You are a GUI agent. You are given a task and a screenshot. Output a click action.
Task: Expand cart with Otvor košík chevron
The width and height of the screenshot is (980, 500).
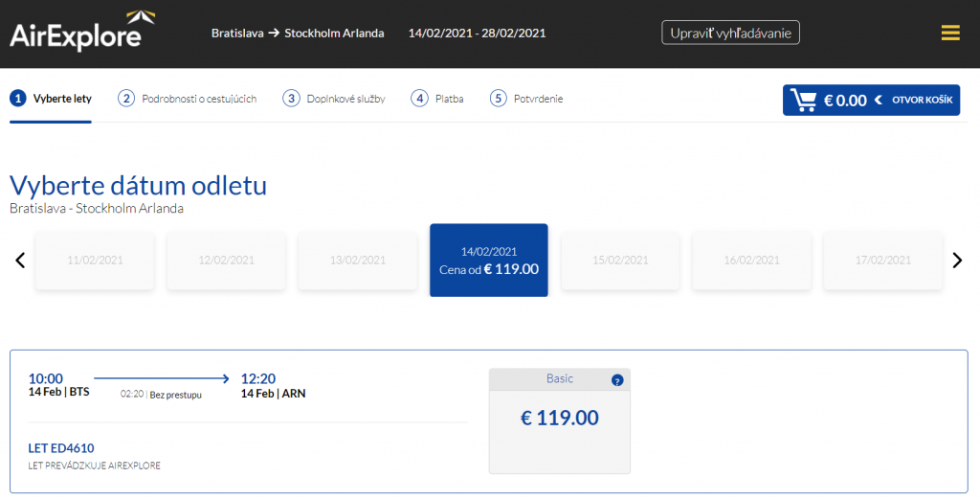(x=878, y=100)
